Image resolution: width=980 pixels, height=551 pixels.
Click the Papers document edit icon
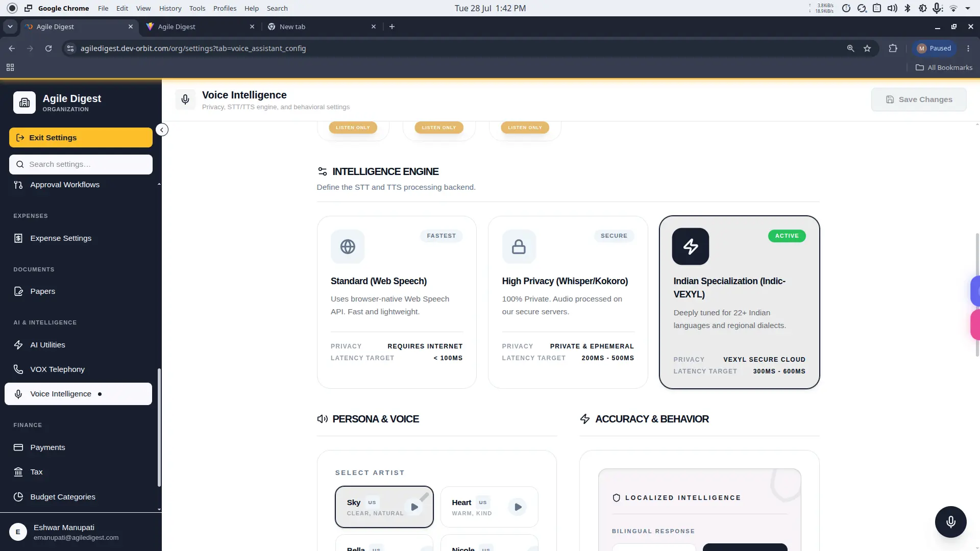point(18,291)
